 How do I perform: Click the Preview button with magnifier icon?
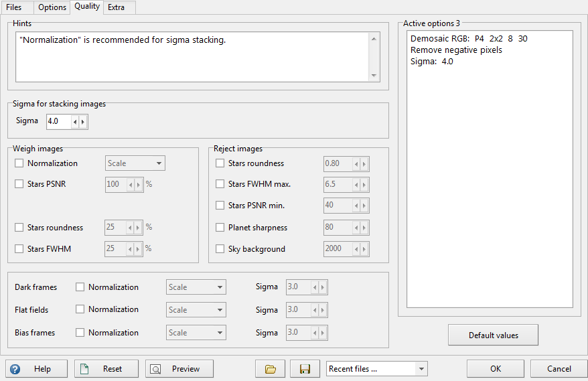tap(179, 369)
